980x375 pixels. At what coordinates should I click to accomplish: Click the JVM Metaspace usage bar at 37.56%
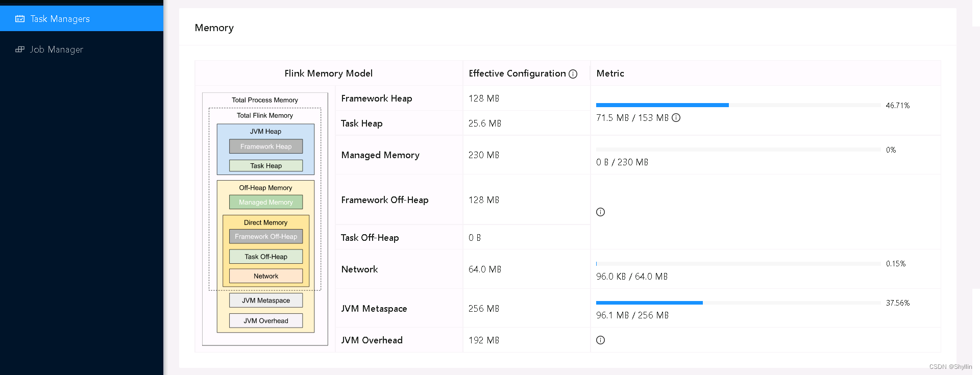tap(739, 303)
